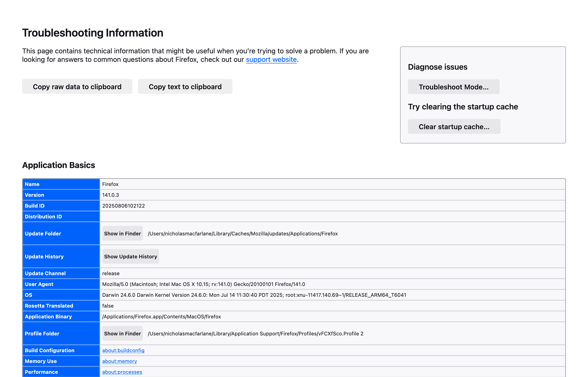Select the version value 141.0.3
588x377 pixels.
tap(110, 195)
